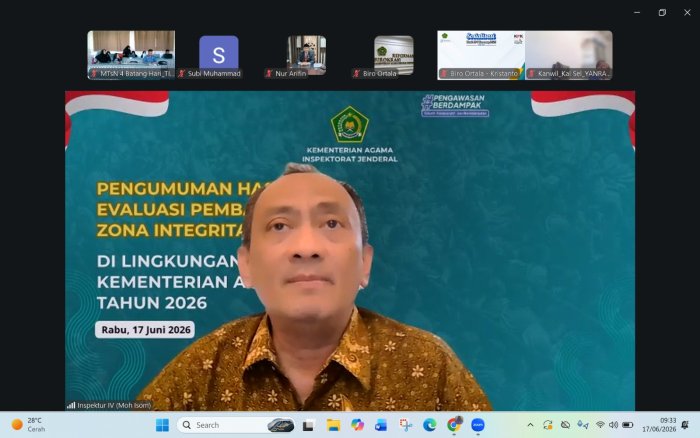Click the speaker volume tray icon

[x=614, y=425]
